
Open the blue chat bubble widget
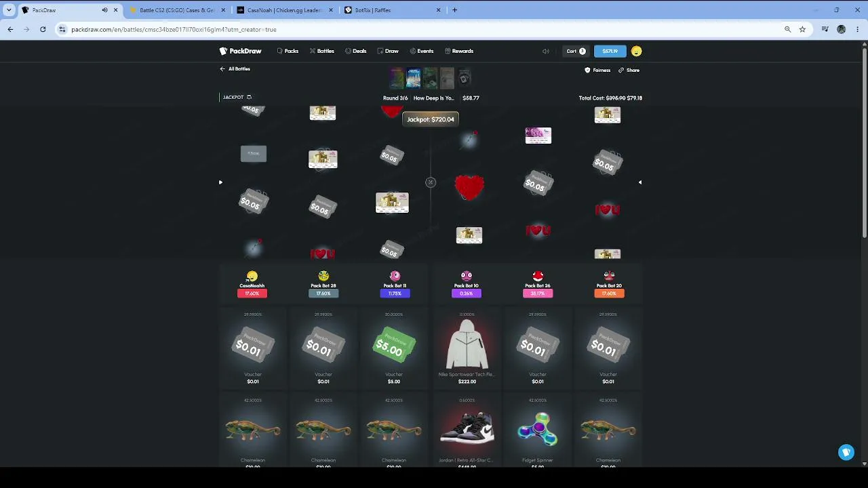pos(846,452)
